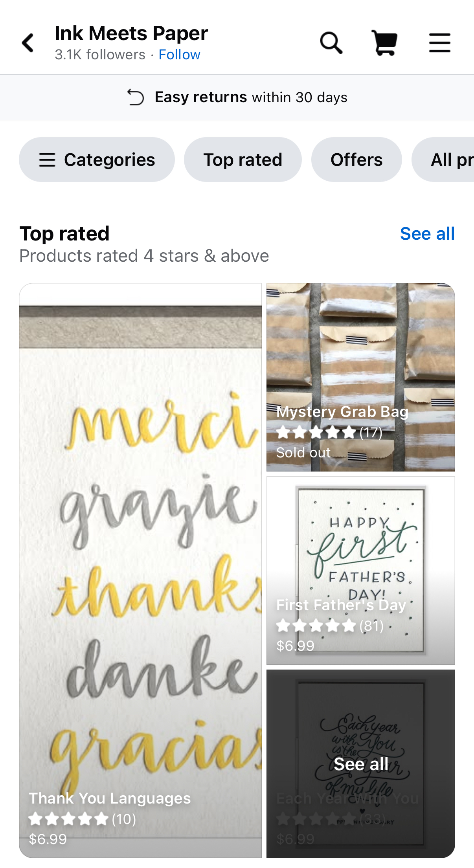This screenshot has height=868, width=474.
Task: Follow the Ink Meets Paper shop
Action: pos(179,55)
